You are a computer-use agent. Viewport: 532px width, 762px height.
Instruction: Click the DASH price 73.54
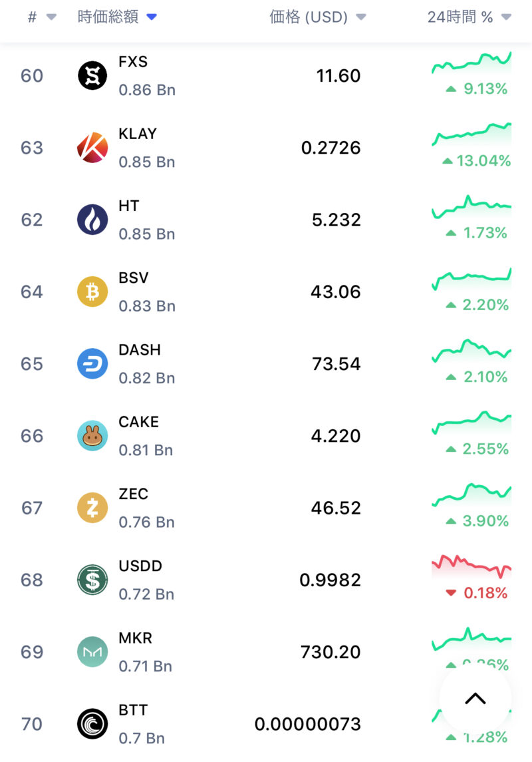[x=336, y=364]
